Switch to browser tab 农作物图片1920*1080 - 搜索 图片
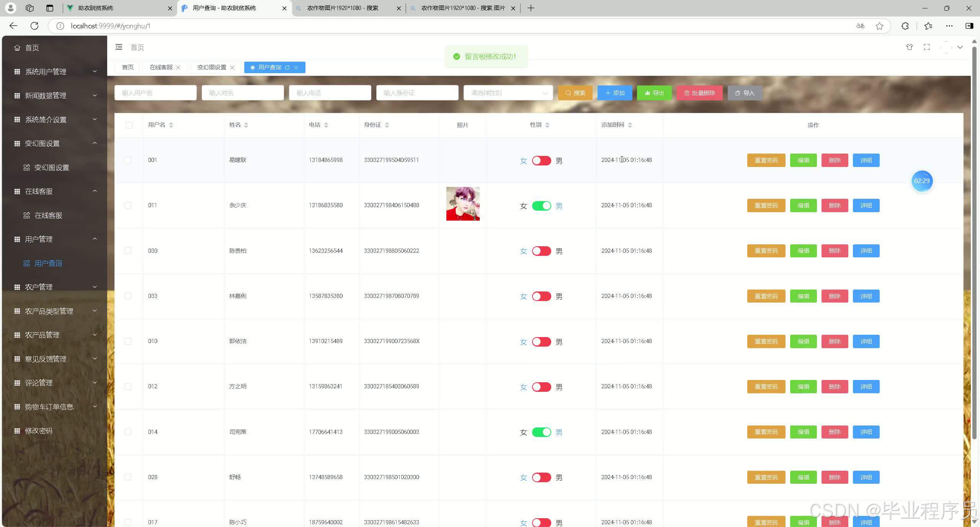Image resolution: width=980 pixels, height=527 pixels. (463, 8)
